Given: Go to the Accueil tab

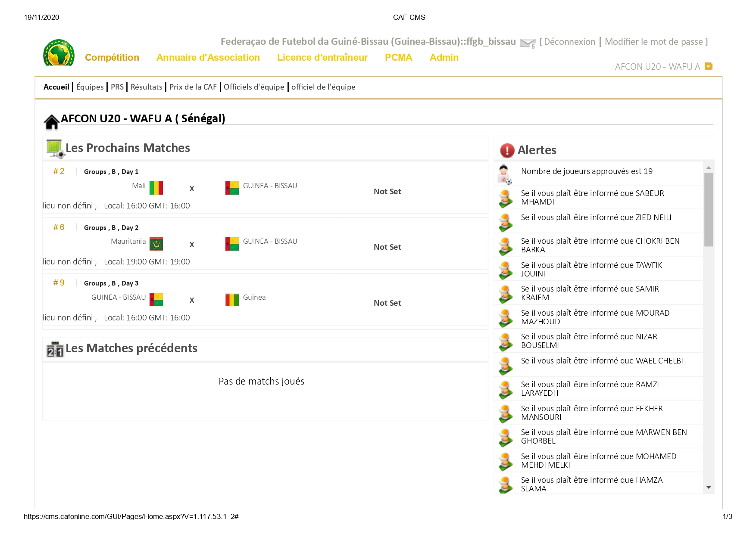Looking at the screenshot, I should [56, 87].
